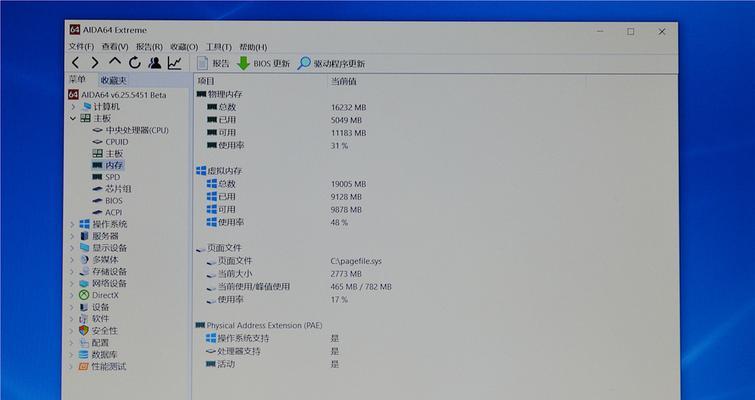Select the 处理器支持 row
The height and width of the screenshot is (400, 755).
(273, 351)
